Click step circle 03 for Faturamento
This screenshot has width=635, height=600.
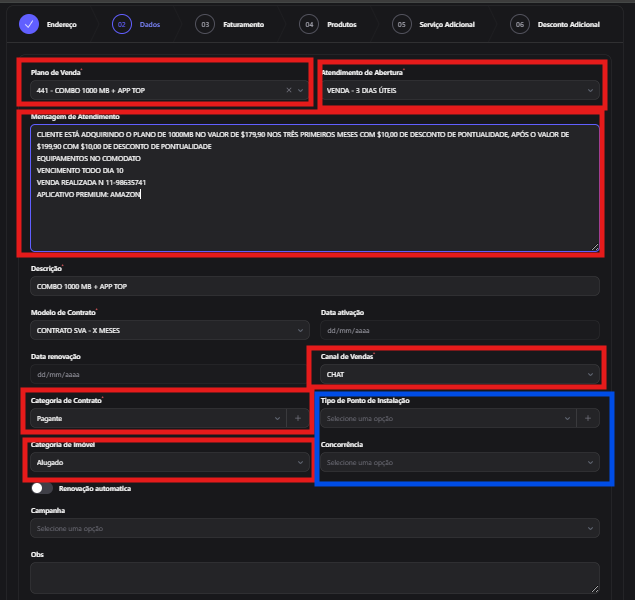205,24
